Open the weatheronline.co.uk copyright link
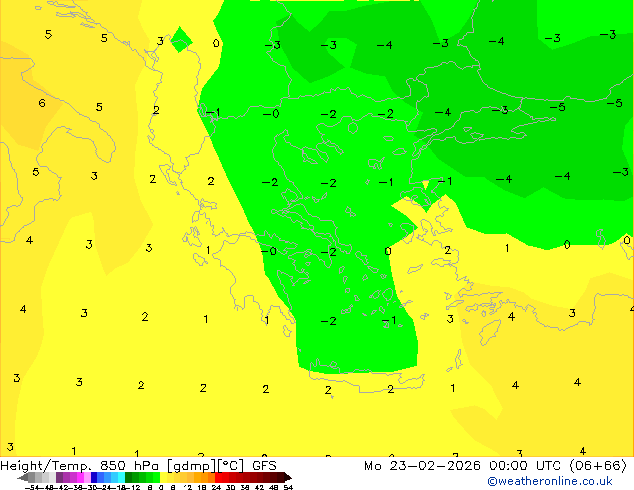 pos(550,481)
